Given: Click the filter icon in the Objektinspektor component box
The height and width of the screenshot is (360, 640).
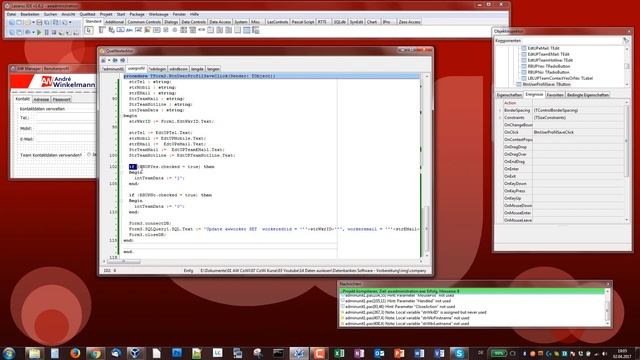Looking at the screenshot, I should [x=626, y=40].
